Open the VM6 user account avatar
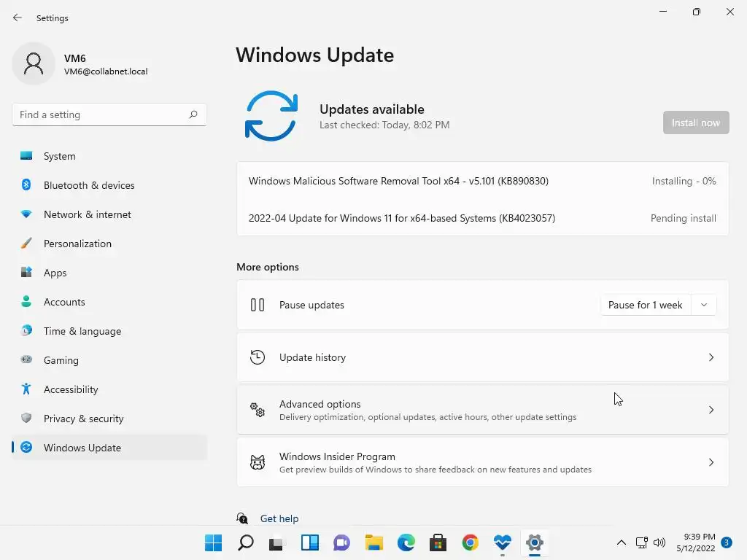747x560 pixels. click(x=34, y=64)
